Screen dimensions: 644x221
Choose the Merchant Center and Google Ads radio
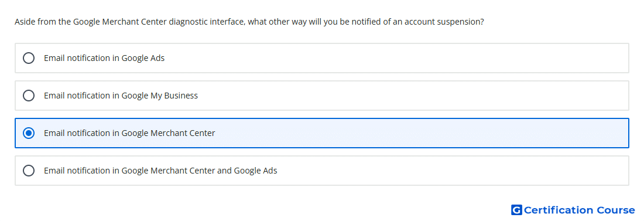tap(29, 171)
